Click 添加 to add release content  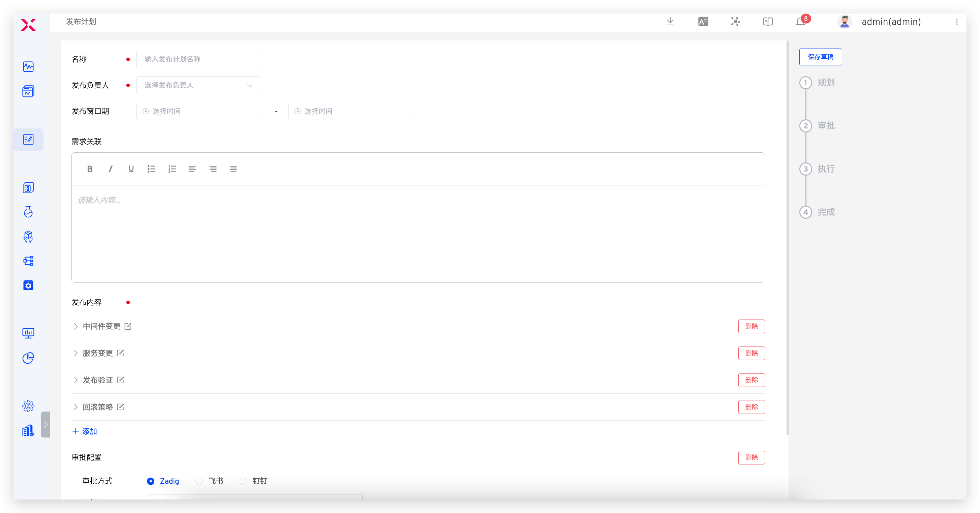click(85, 431)
